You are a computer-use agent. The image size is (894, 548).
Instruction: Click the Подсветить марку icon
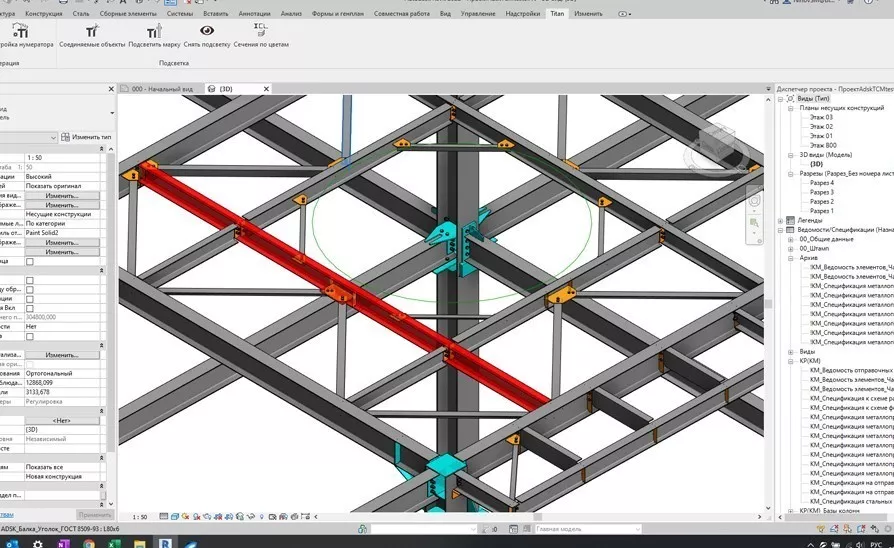click(153, 31)
